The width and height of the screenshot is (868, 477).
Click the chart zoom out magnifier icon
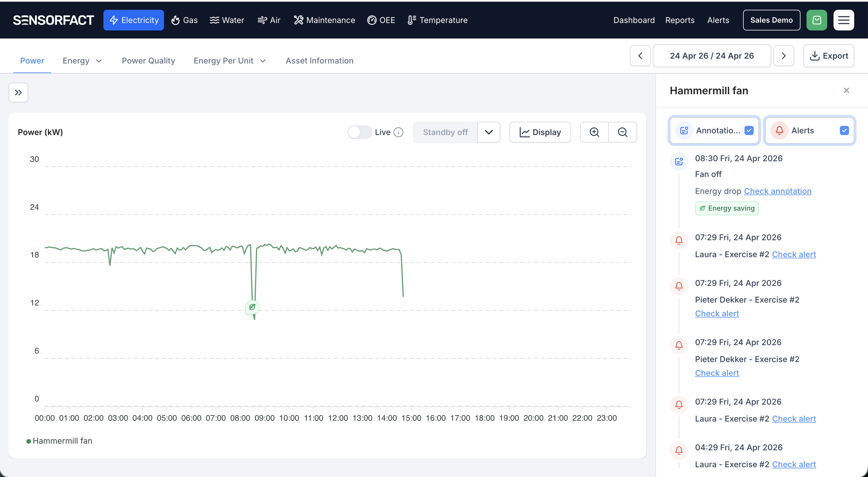click(x=622, y=132)
